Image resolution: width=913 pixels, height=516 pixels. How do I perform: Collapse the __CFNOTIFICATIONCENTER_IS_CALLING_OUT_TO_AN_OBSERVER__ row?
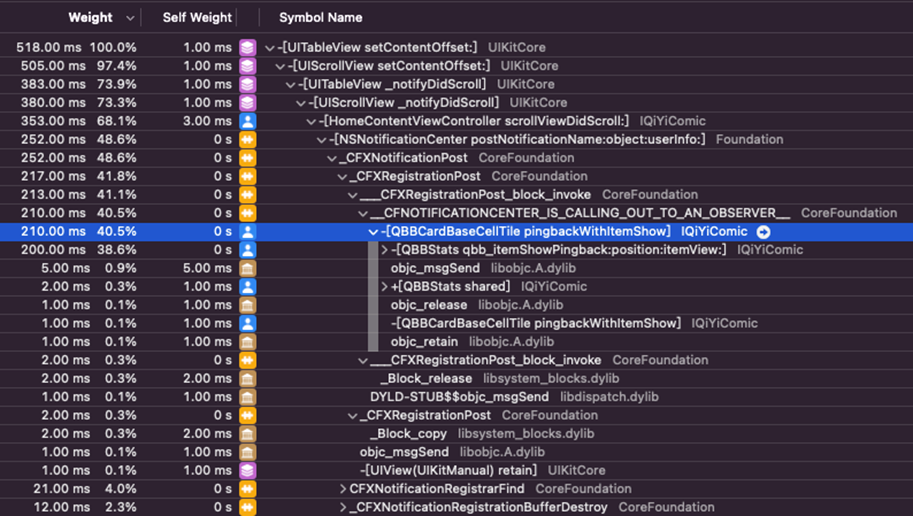point(363,214)
